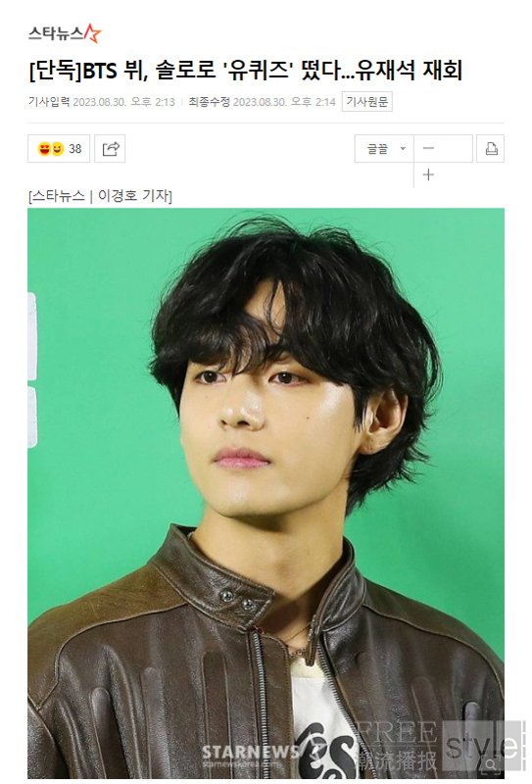Click the share article icon

pyautogui.click(x=110, y=149)
